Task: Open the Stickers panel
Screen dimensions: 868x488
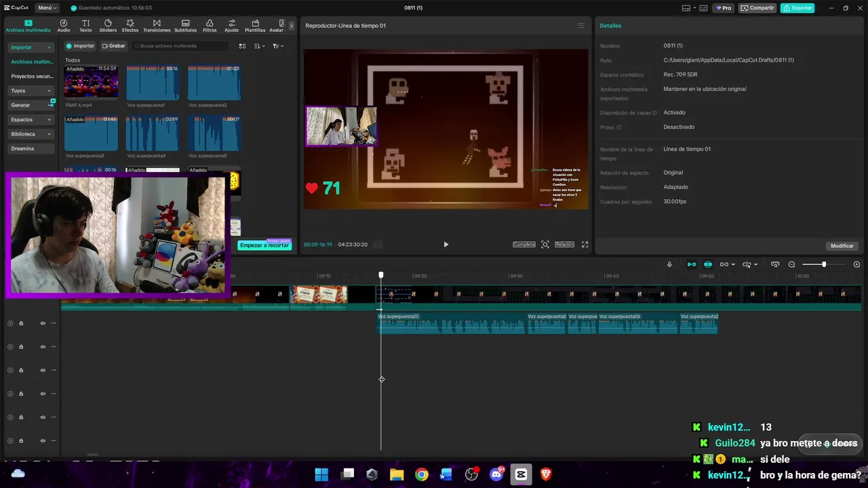Action: [x=108, y=26]
